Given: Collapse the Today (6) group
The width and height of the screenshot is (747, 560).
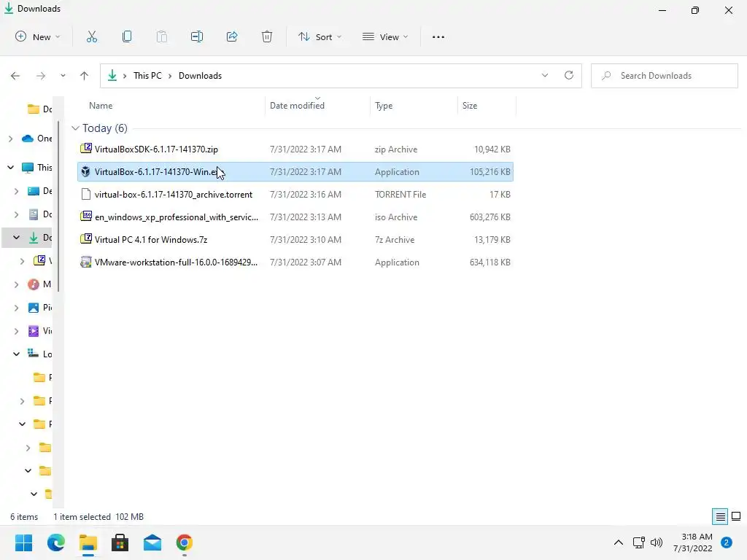Looking at the screenshot, I should (x=75, y=128).
